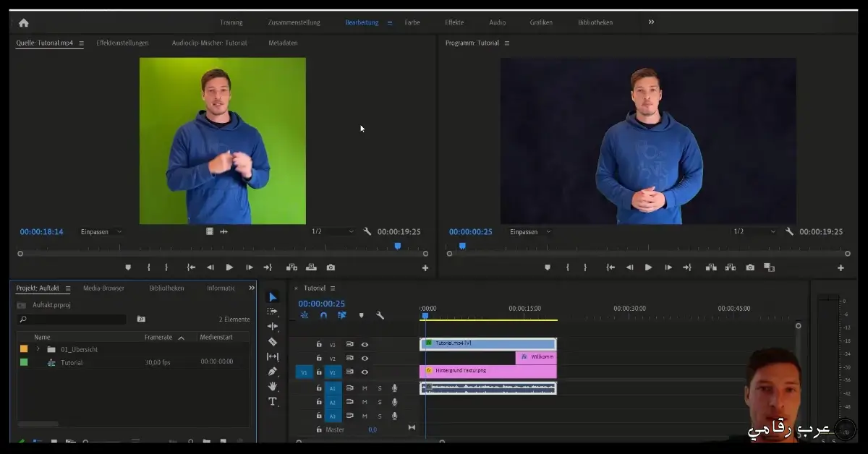The image size is (868, 454).
Task: Export a frame with the camera icon
Action: point(750,267)
